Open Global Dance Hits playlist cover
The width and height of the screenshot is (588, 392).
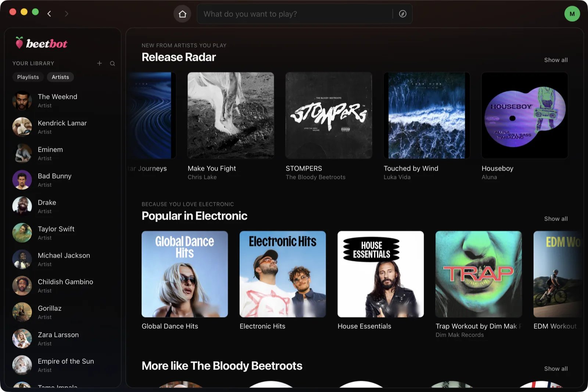(185, 274)
